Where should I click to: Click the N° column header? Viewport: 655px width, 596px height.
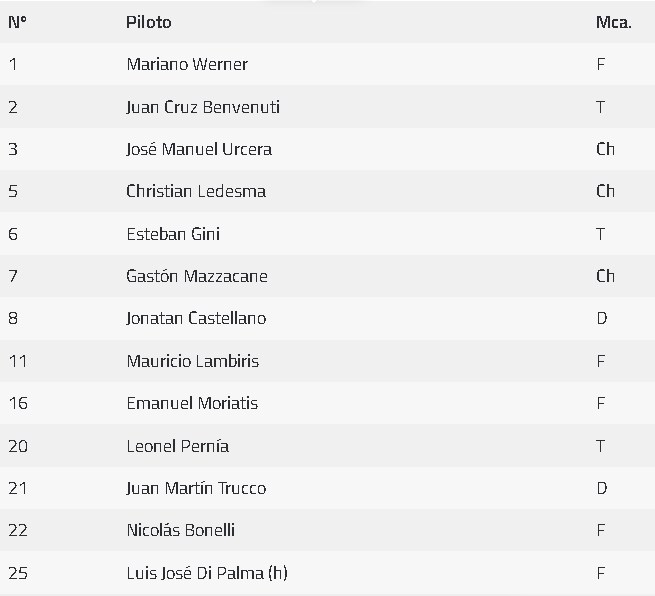click(x=17, y=22)
